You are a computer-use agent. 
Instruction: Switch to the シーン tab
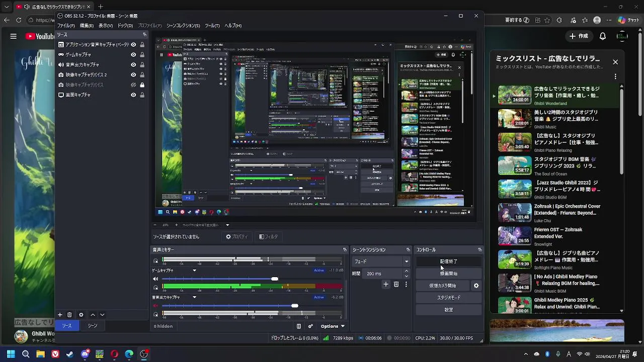point(93,326)
